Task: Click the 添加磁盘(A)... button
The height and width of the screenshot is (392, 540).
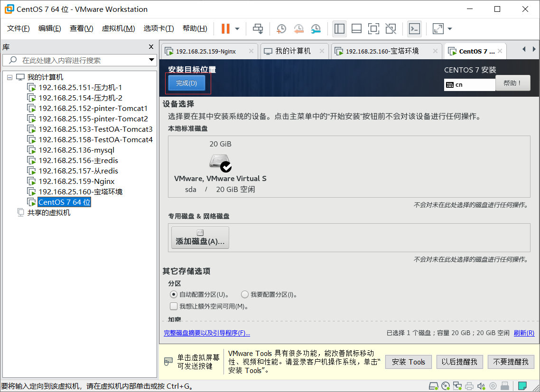Action: 200,237
